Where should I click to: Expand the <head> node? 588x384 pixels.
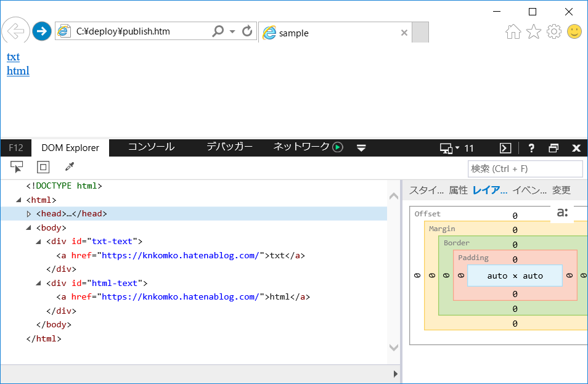tap(28, 214)
